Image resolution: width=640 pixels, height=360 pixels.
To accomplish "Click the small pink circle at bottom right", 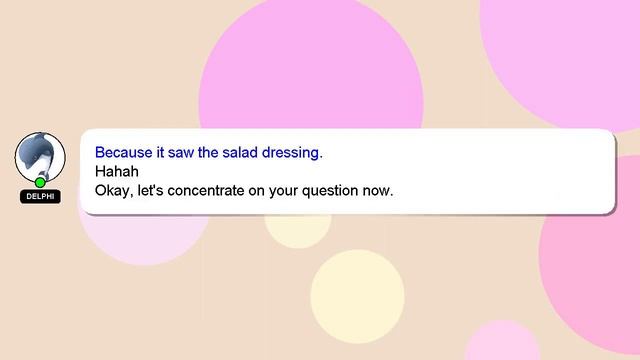I will (x=502, y=341).
